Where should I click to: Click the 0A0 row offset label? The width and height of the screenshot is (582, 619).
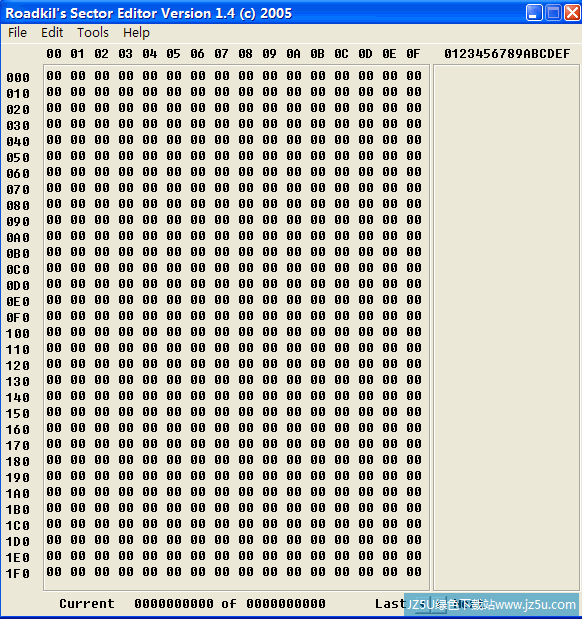click(x=18, y=238)
